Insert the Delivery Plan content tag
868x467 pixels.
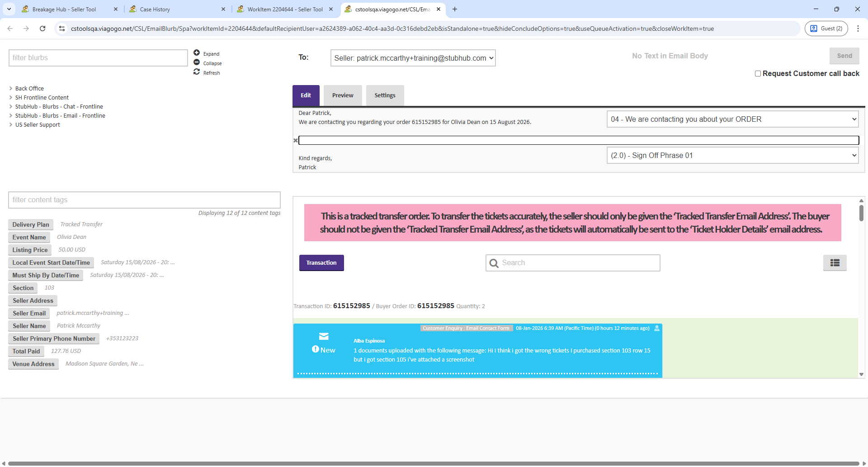click(31, 225)
